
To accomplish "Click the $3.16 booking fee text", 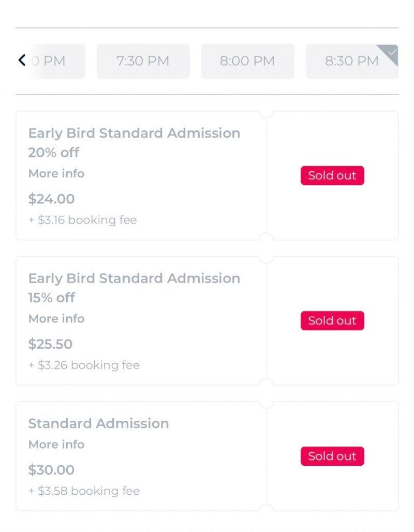I will pos(82,220).
